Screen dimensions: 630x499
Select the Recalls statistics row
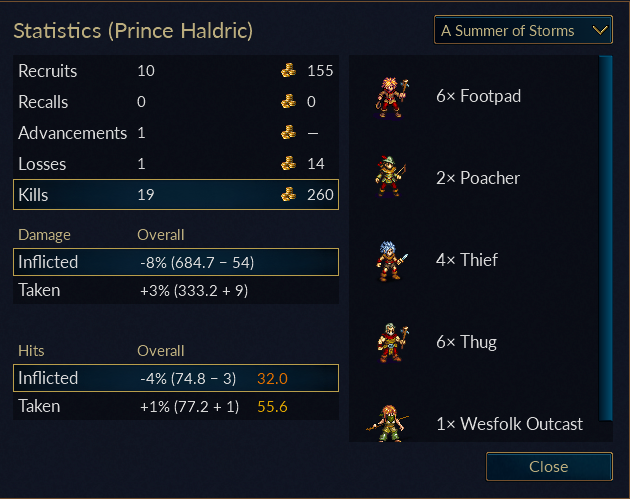[176, 102]
